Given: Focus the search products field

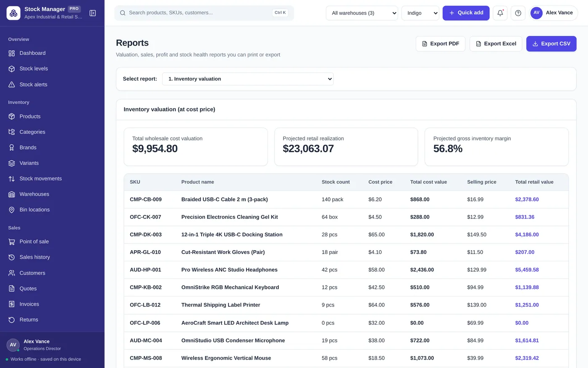Looking at the screenshot, I should (204, 13).
